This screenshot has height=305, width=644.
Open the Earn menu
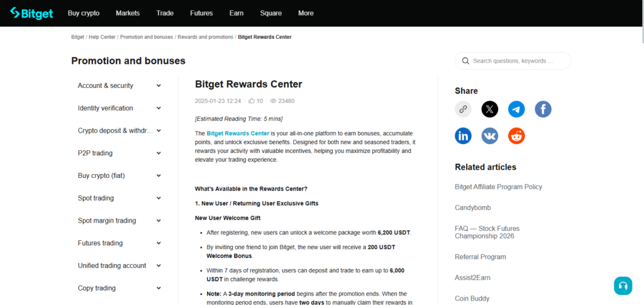236,13
